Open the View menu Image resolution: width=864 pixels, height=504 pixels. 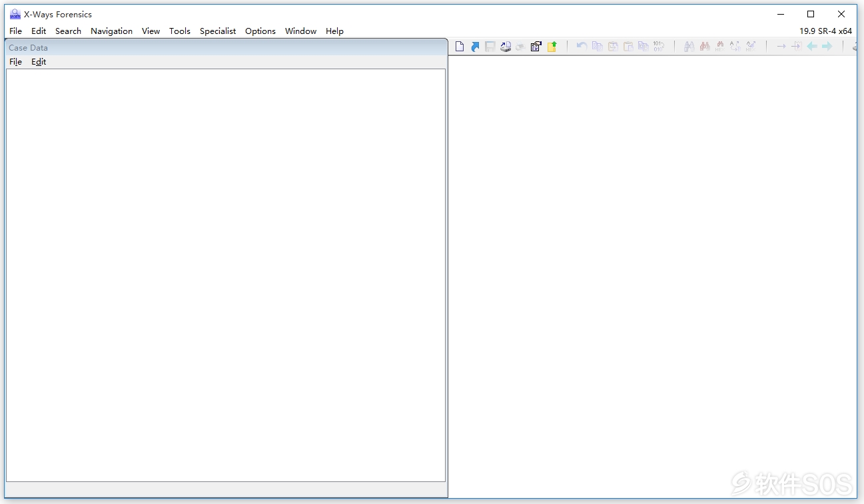point(151,31)
